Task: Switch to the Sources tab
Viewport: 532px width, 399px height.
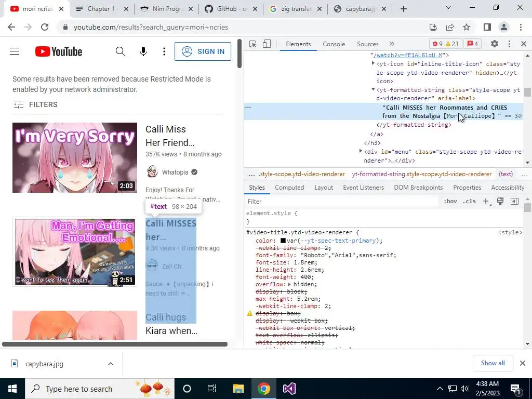Action: pos(367,44)
